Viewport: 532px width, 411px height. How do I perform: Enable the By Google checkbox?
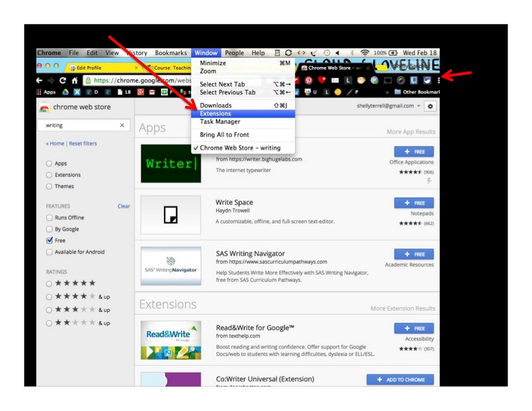pyautogui.click(x=49, y=229)
